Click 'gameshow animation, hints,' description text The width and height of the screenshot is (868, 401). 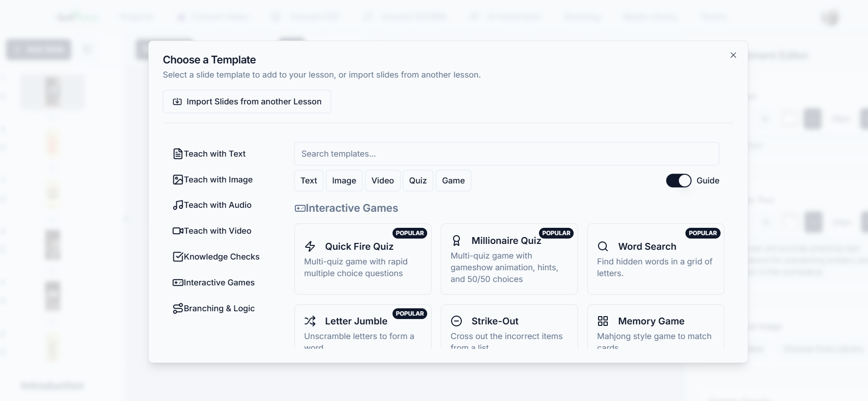tap(504, 267)
